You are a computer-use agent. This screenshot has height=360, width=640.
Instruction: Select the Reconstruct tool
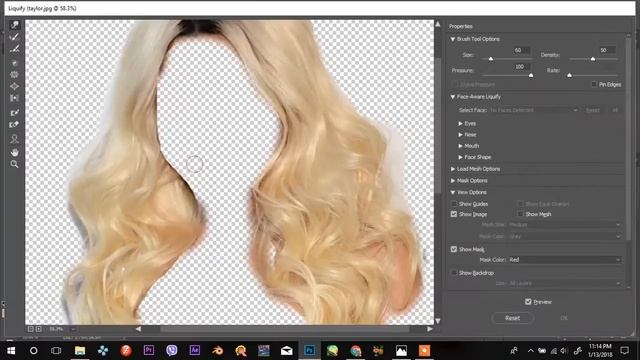[15, 37]
